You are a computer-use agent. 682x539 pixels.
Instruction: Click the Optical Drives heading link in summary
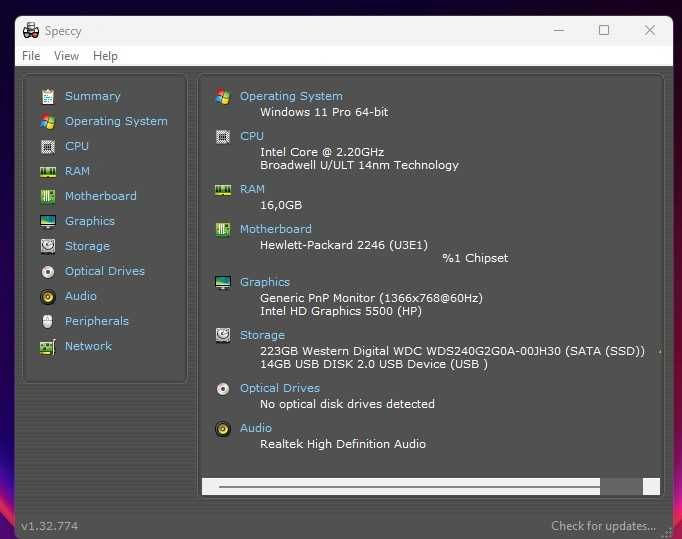point(280,388)
